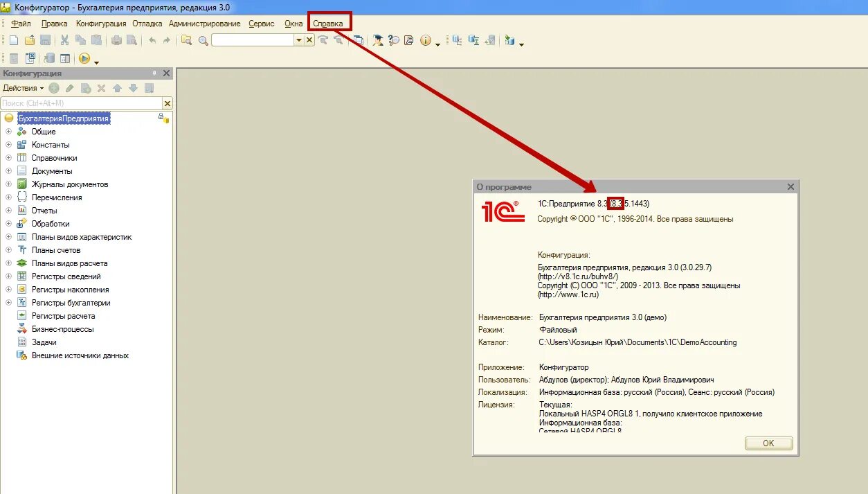Click the Undo arrow icon
Image resolution: width=868 pixels, height=494 pixels.
point(152,40)
